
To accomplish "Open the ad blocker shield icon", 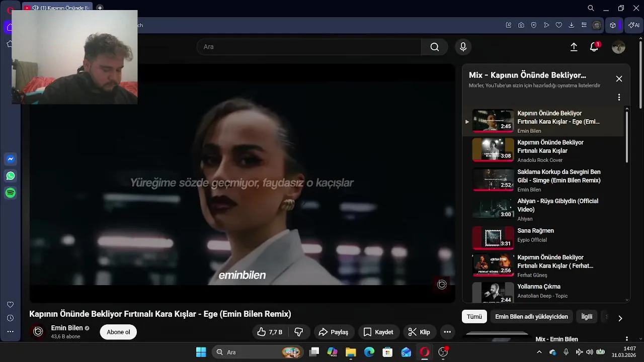I will tap(534, 25).
